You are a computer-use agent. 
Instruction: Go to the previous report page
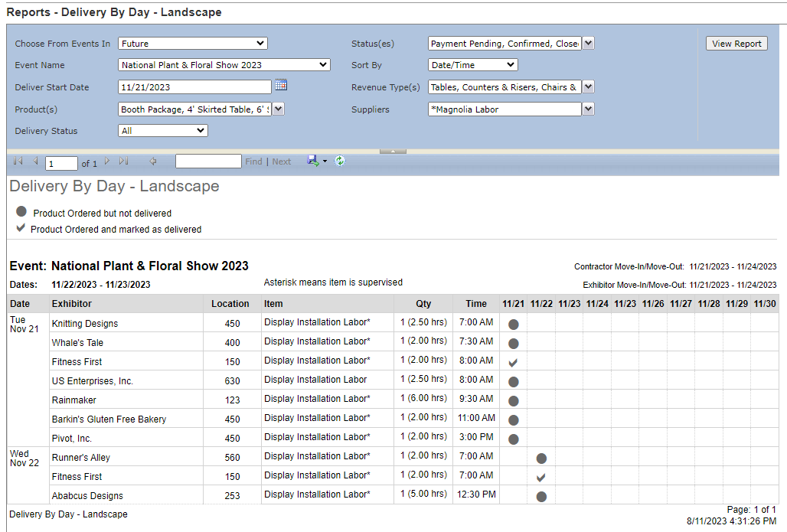(x=34, y=162)
